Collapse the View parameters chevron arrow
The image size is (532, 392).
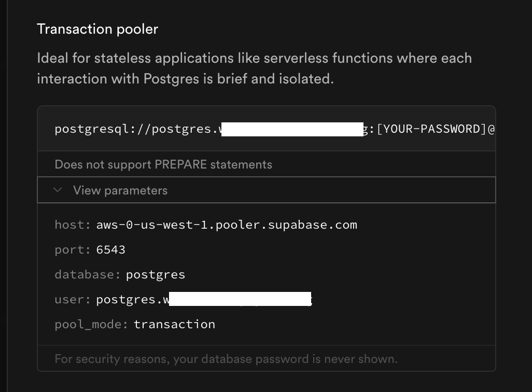pos(58,190)
